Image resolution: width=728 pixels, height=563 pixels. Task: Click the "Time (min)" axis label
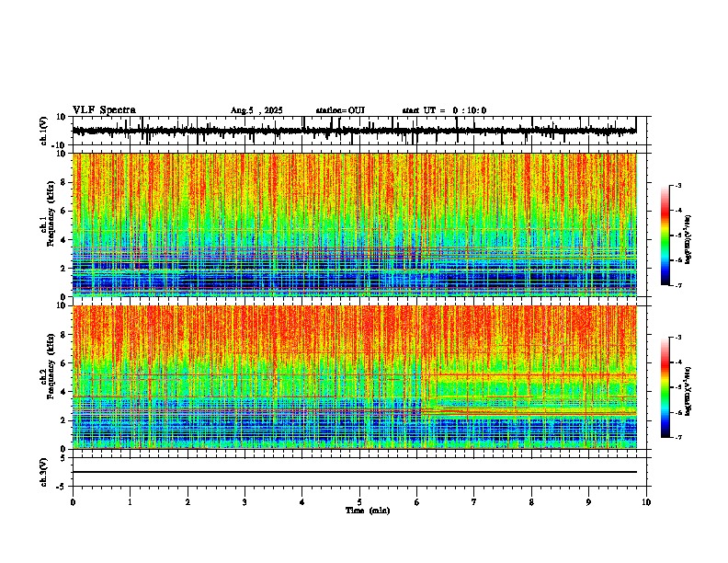[368, 511]
